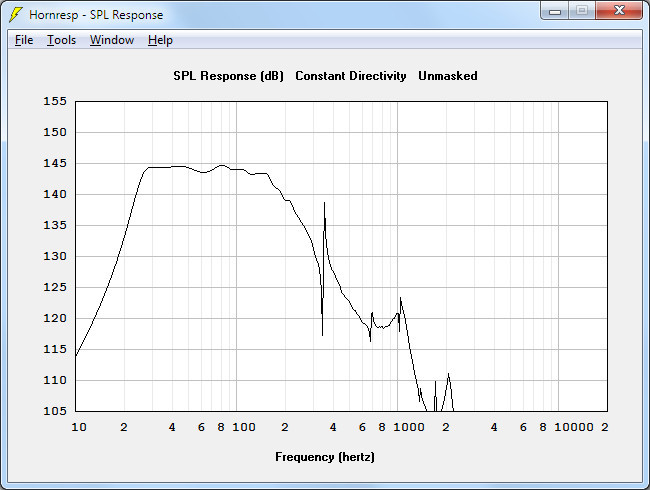
Task: Minimize the SPL Response window
Action: 556,11
